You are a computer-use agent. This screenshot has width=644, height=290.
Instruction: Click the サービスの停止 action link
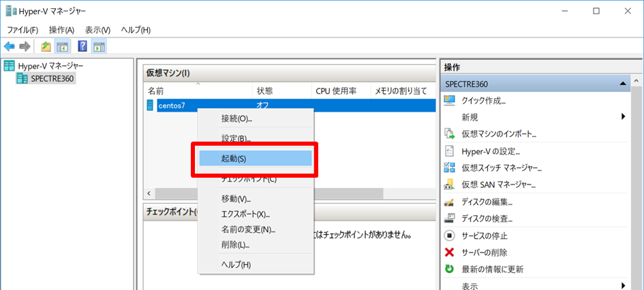click(x=485, y=236)
